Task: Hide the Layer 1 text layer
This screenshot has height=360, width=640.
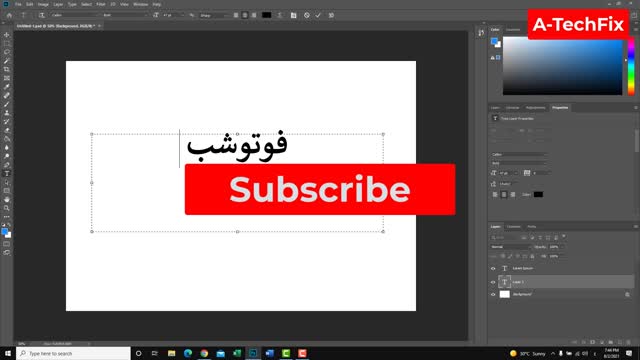Action: [x=493, y=282]
